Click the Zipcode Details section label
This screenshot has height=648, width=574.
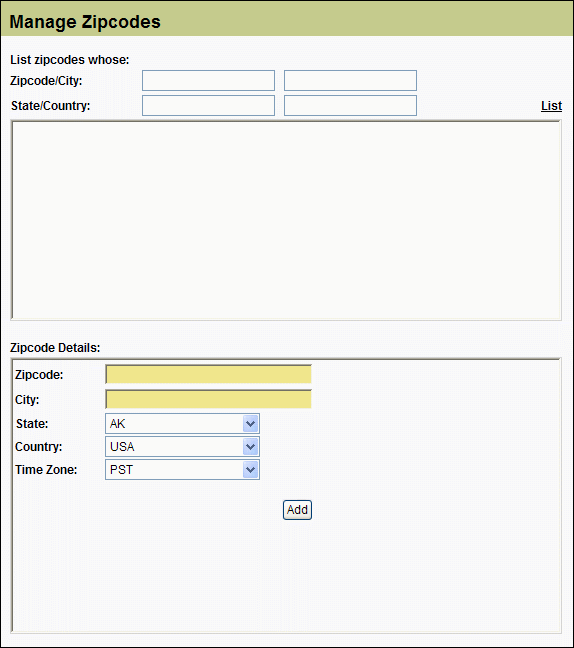pyautogui.click(x=55, y=348)
